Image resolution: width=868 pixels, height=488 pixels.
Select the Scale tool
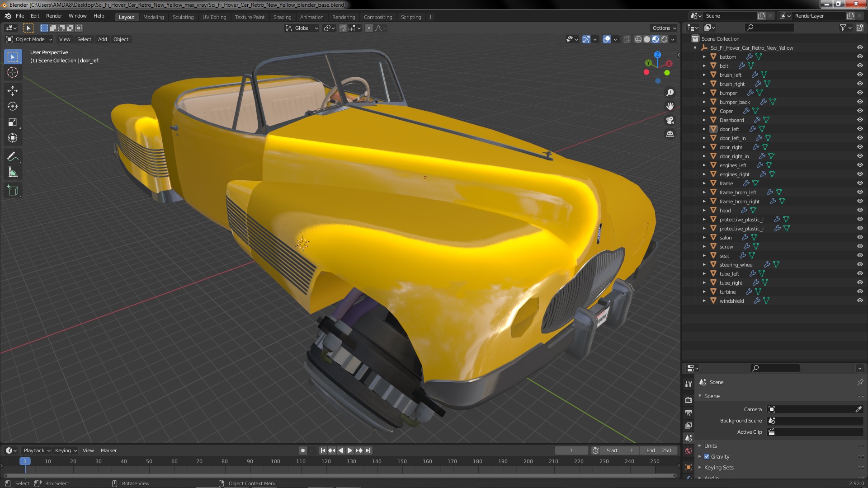point(13,122)
